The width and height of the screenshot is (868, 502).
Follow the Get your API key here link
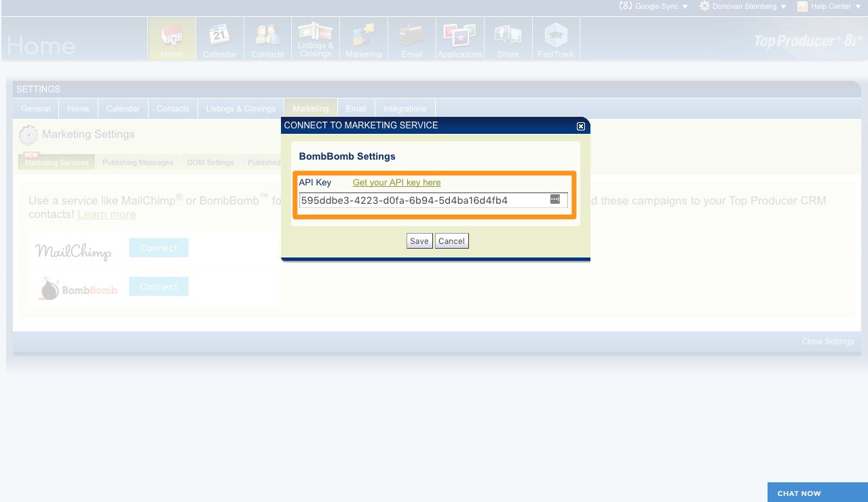coord(397,183)
